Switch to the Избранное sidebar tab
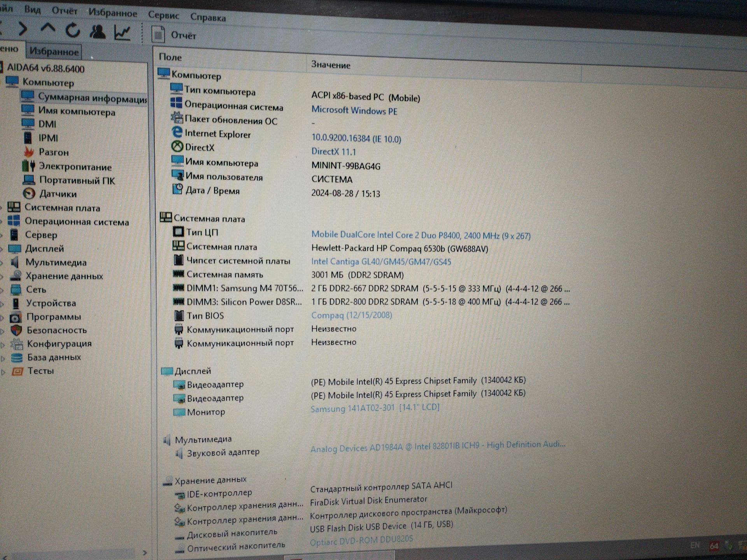 tap(54, 51)
